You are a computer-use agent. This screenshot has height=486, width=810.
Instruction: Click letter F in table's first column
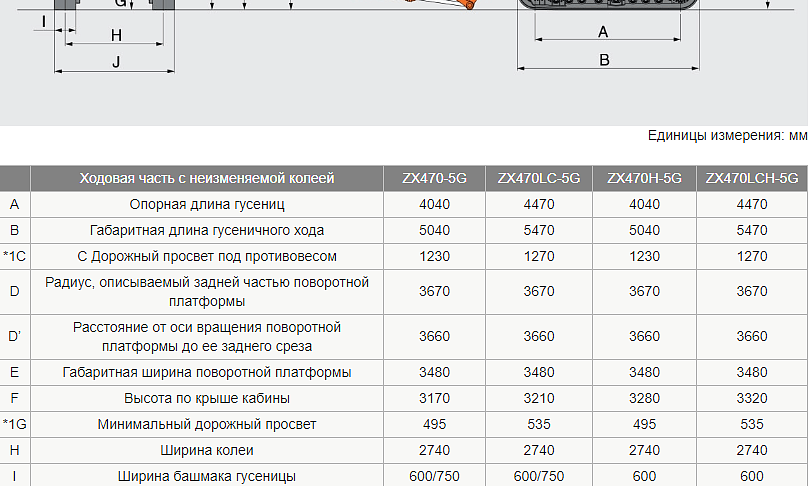point(14,398)
